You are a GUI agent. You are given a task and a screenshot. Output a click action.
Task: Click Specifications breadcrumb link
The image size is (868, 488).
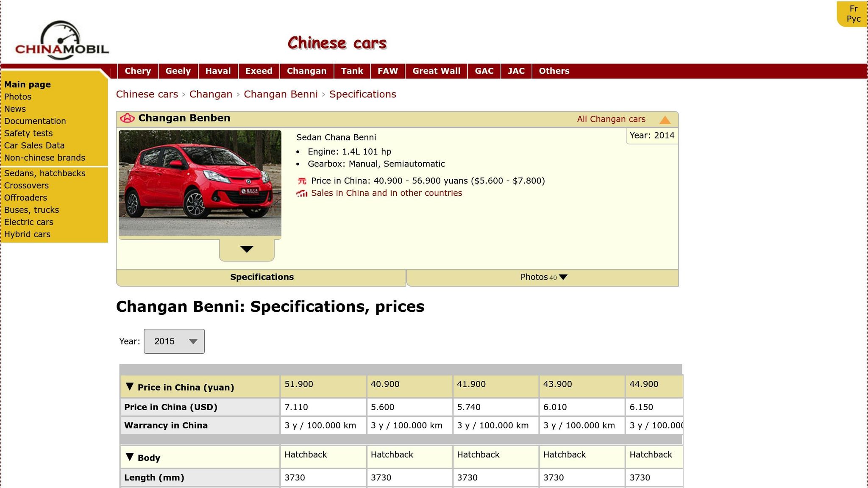click(363, 94)
